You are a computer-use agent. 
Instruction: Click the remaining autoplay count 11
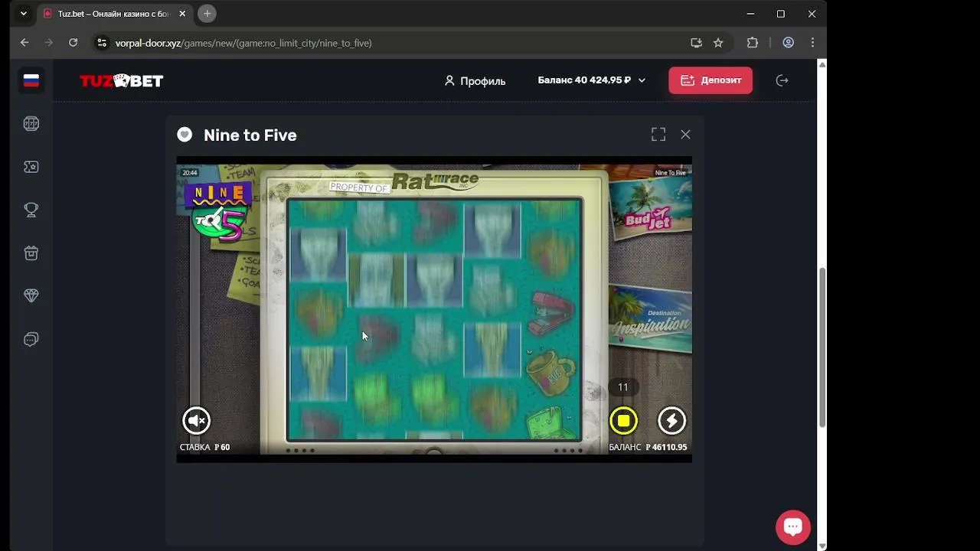tap(623, 387)
